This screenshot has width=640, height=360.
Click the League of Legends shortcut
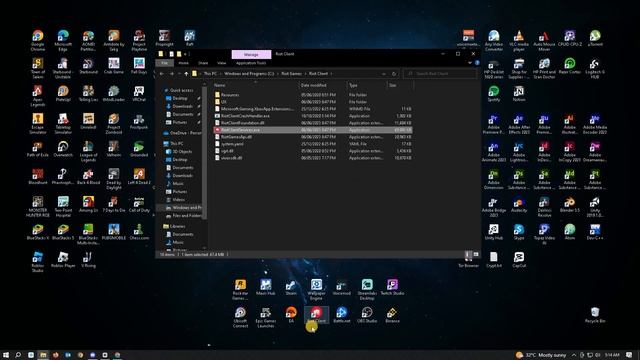click(x=88, y=151)
